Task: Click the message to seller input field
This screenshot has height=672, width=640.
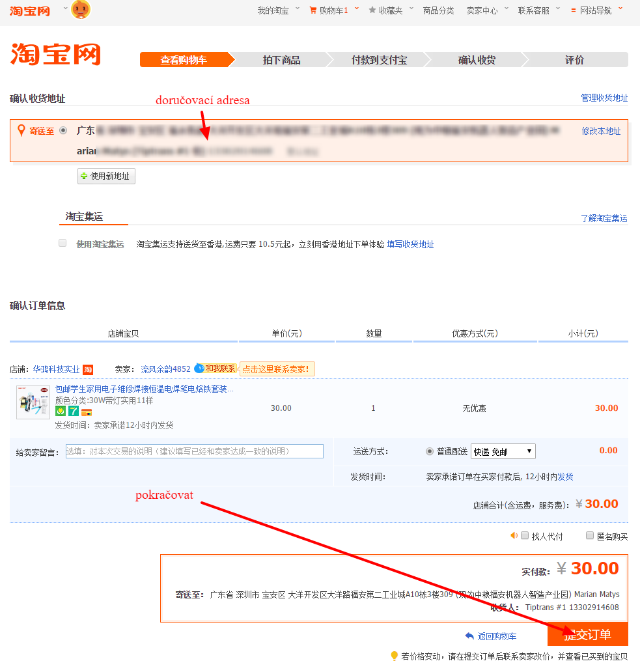Action: click(194, 451)
